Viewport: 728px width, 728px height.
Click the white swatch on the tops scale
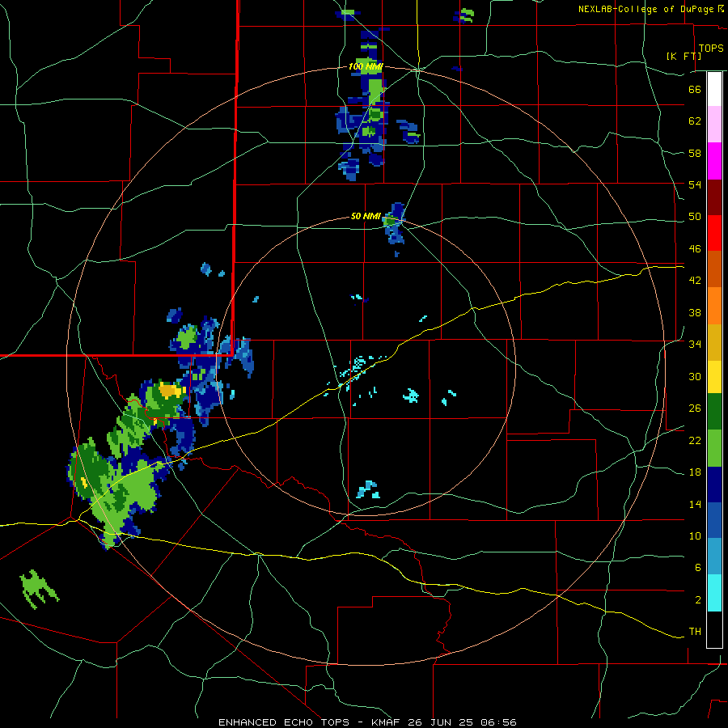tap(714, 89)
